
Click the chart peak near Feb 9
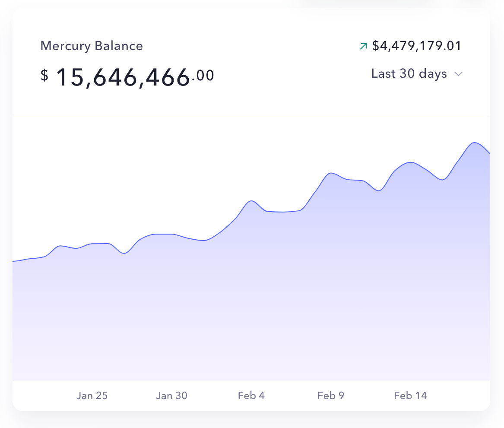(x=332, y=173)
